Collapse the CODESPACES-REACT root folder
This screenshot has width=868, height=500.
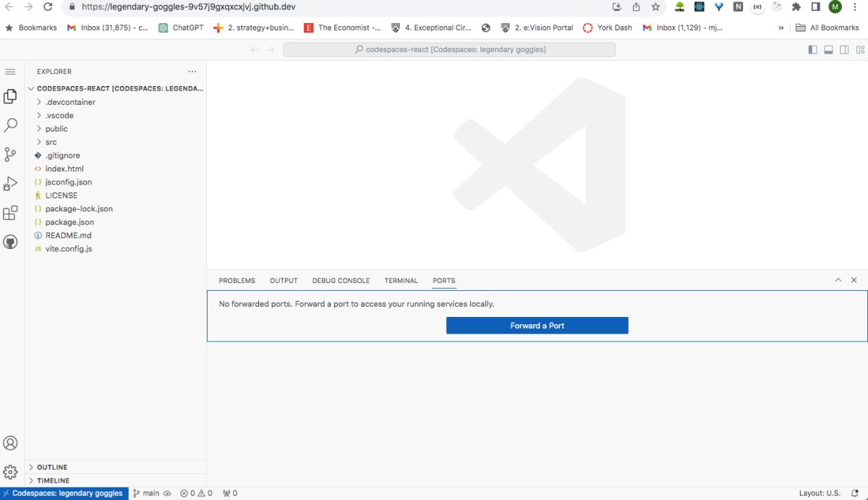(x=115, y=88)
